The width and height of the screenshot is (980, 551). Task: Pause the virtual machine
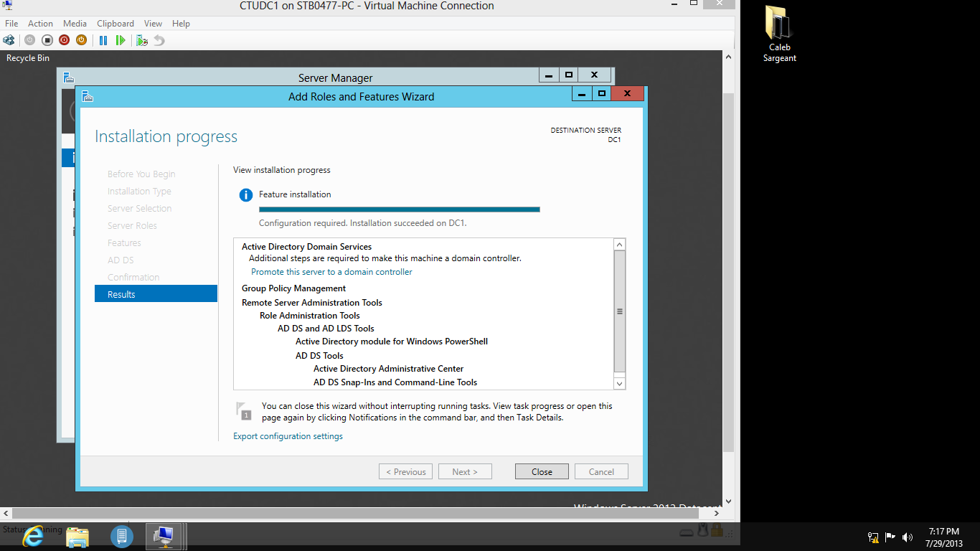[103, 40]
